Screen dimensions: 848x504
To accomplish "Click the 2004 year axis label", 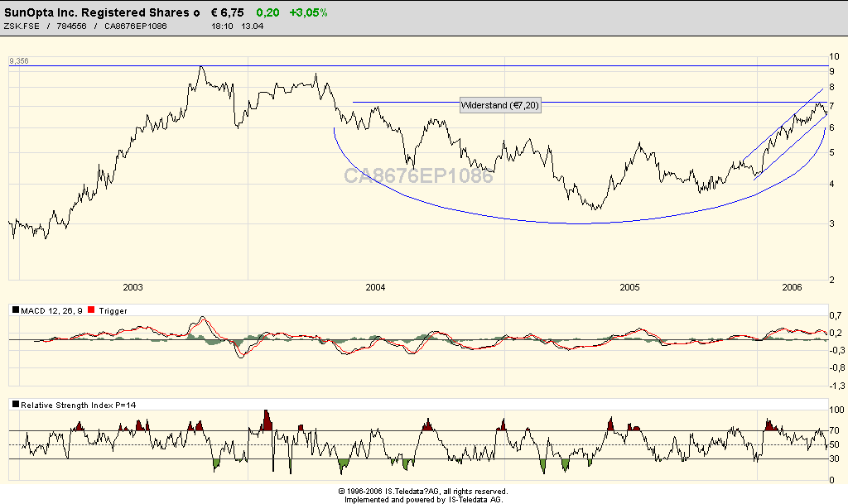I will point(375,287).
